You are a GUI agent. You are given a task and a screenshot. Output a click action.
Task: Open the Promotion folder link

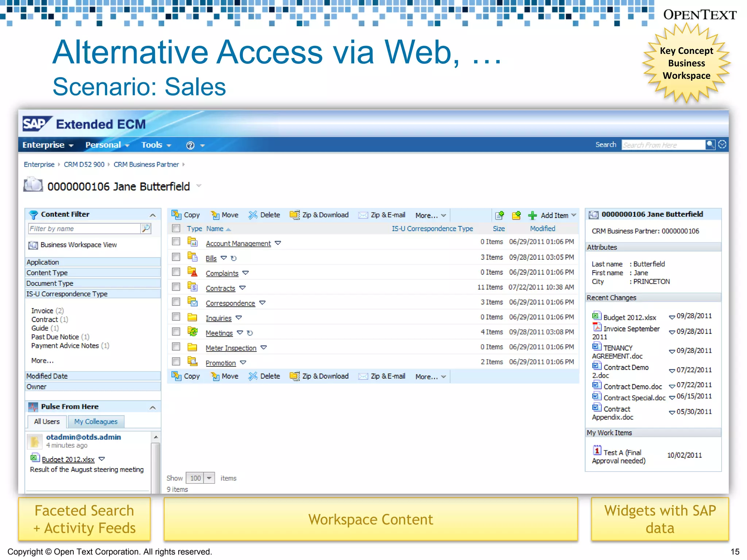pos(221,363)
